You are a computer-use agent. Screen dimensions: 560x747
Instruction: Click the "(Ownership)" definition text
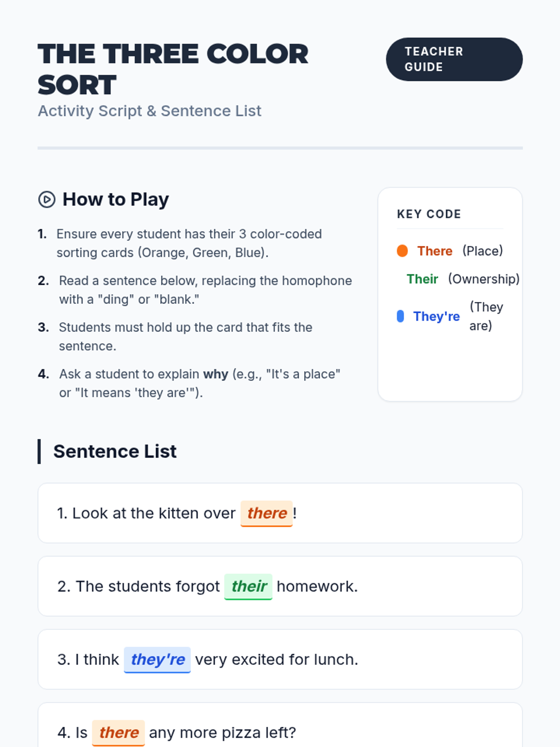483,279
